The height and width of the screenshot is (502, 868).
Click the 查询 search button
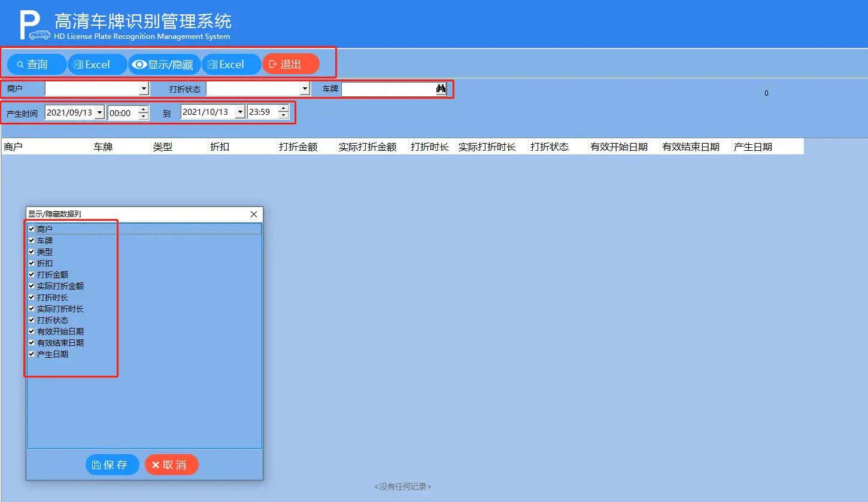point(37,65)
